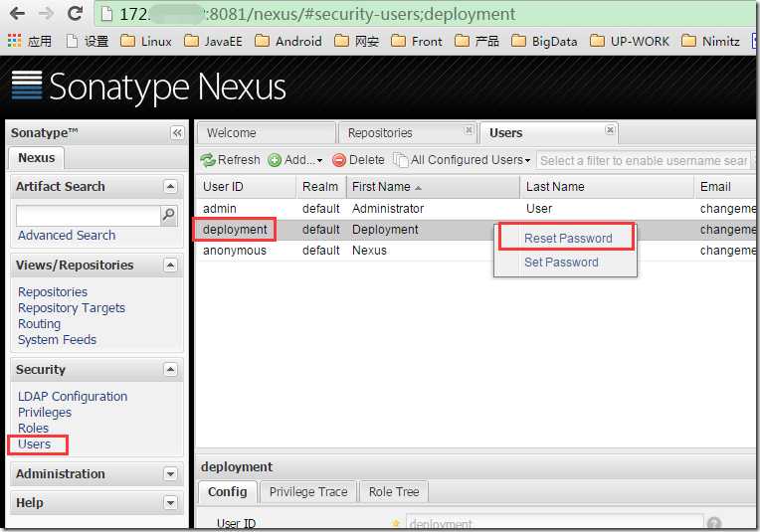
Task: Click the magnifier search icon
Action: coord(169,215)
